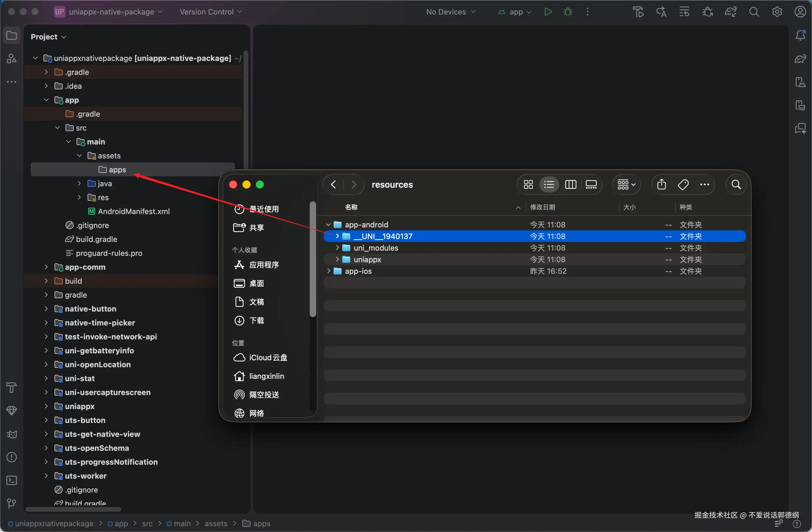
Task: Open Settings gear in top toolbar
Action: pyautogui.click(x=777, y=12)
